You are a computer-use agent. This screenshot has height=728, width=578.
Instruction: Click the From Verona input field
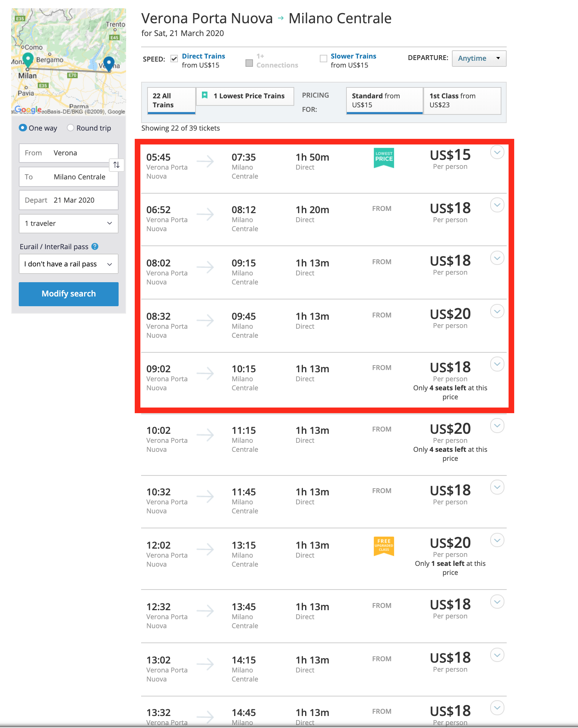click(69, 153)
